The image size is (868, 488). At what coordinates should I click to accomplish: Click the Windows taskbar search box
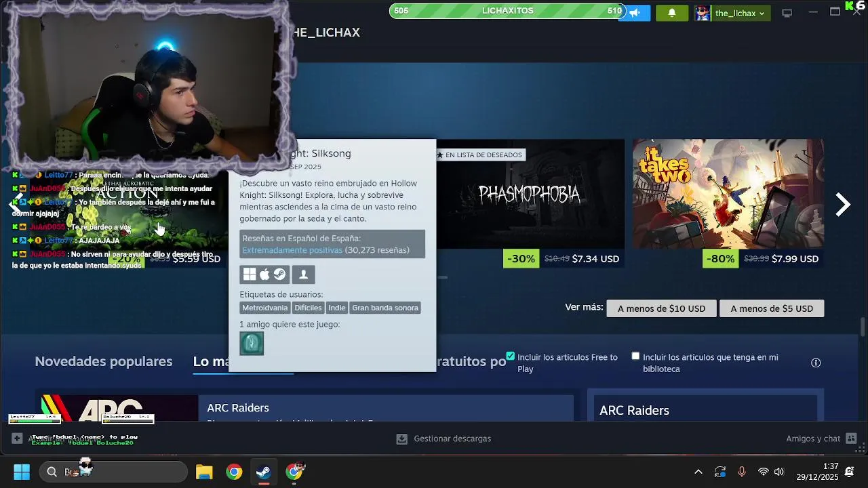tap(113, 472)
